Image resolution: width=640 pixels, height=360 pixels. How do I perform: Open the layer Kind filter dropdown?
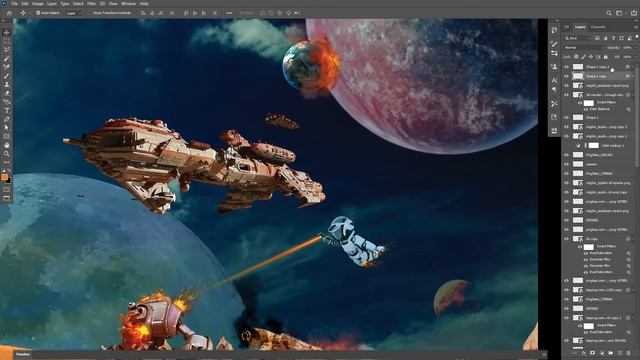(x=578, y=38)
